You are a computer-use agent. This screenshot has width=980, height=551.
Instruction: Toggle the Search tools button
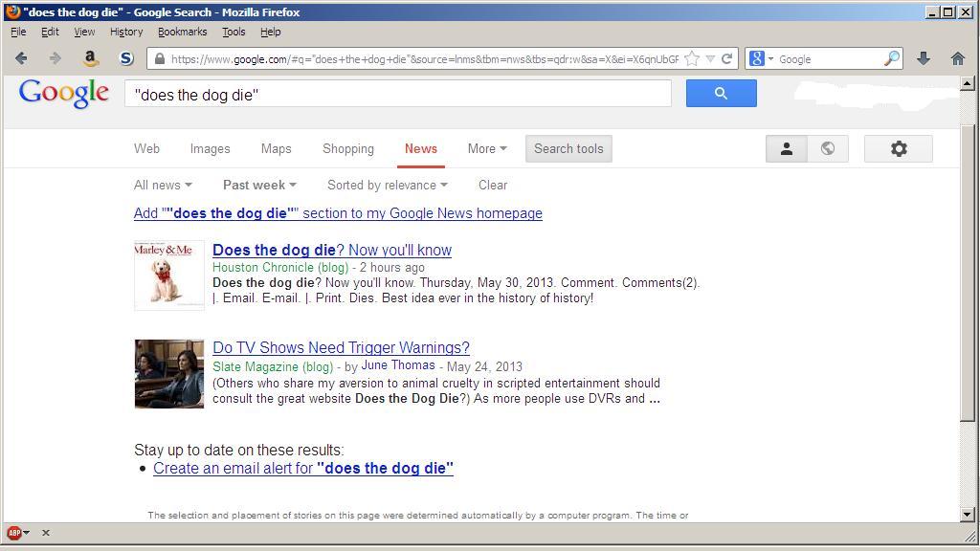click(568, 148)
